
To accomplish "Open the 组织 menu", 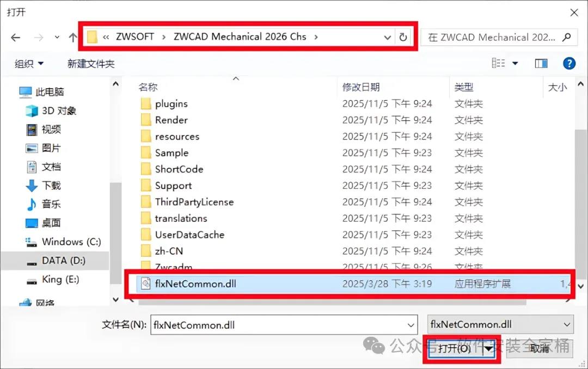I will (29, 64).
